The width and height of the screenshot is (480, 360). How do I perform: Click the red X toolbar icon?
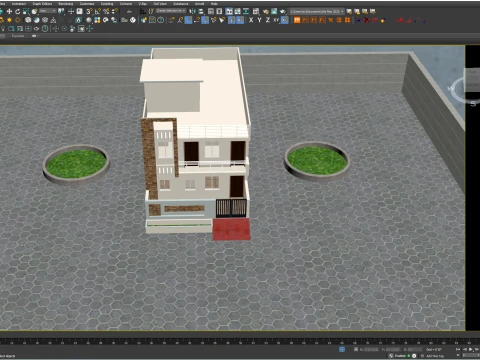click(x=367, y=20)
